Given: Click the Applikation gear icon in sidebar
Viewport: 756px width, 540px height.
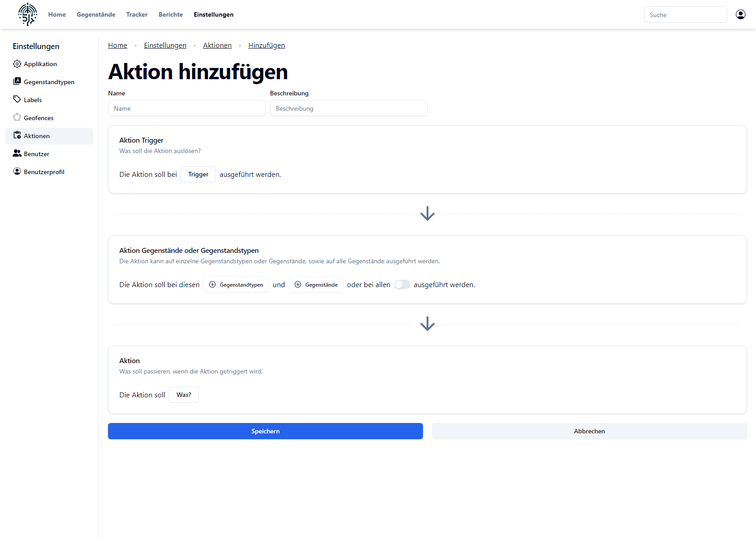Looking at the screenshot, I should coord(17,64).
